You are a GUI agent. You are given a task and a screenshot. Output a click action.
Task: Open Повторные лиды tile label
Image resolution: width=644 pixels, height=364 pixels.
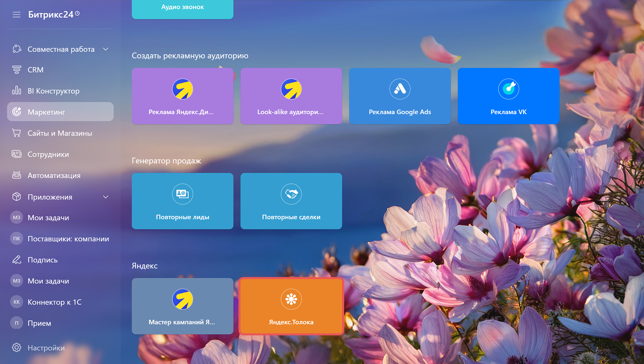[x=182, y=217]
